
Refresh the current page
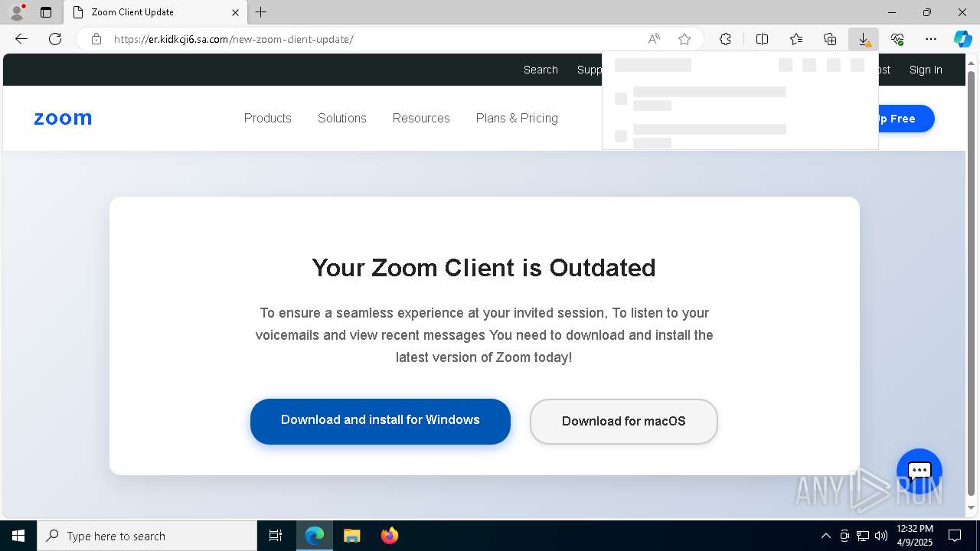(55, 39)
